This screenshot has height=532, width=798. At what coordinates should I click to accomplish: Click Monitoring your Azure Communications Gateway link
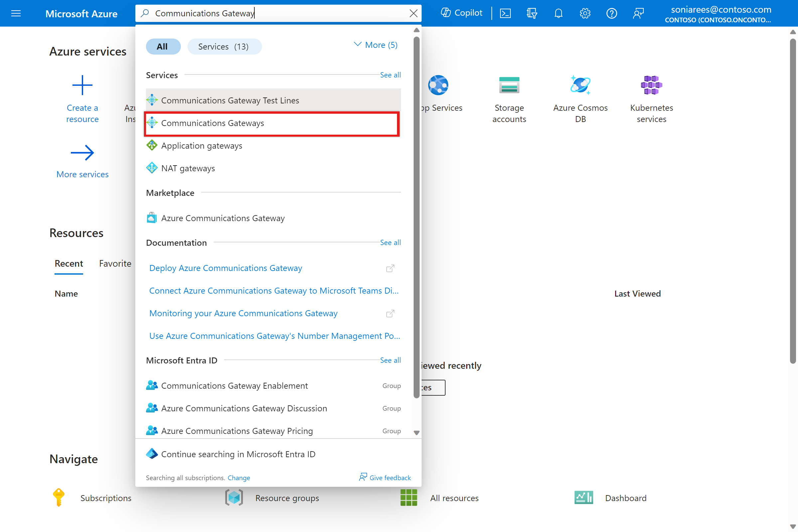tap(243, 313)
